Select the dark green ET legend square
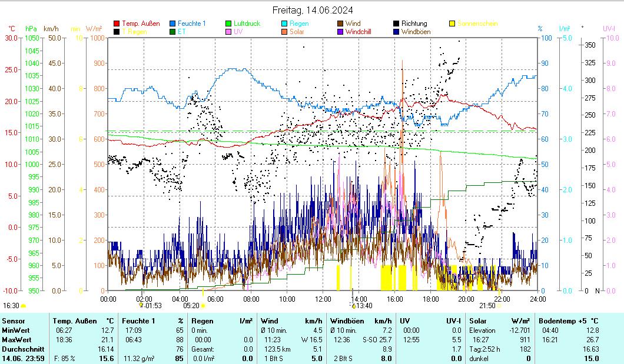624x364 pixels. 173,32
